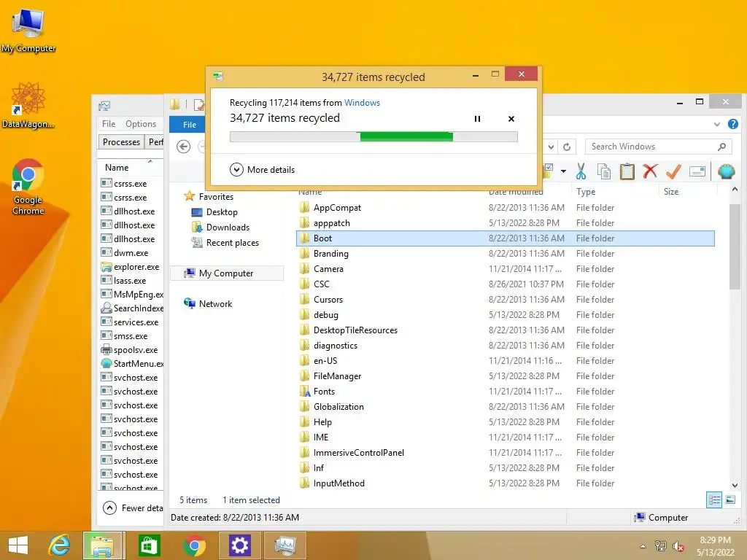Click the network tray icon
This screenshot has width=747, height=560.
tap(661, 546)
